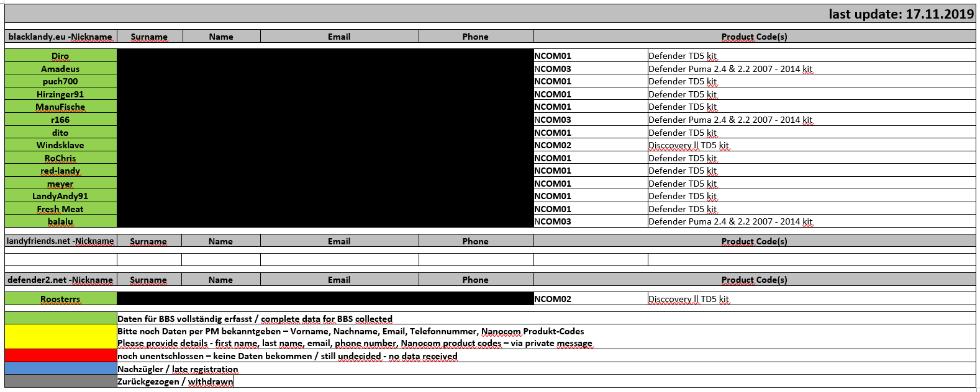
Task: Click the 'noch unentschlossen' legend text
Action: [288, 356]
